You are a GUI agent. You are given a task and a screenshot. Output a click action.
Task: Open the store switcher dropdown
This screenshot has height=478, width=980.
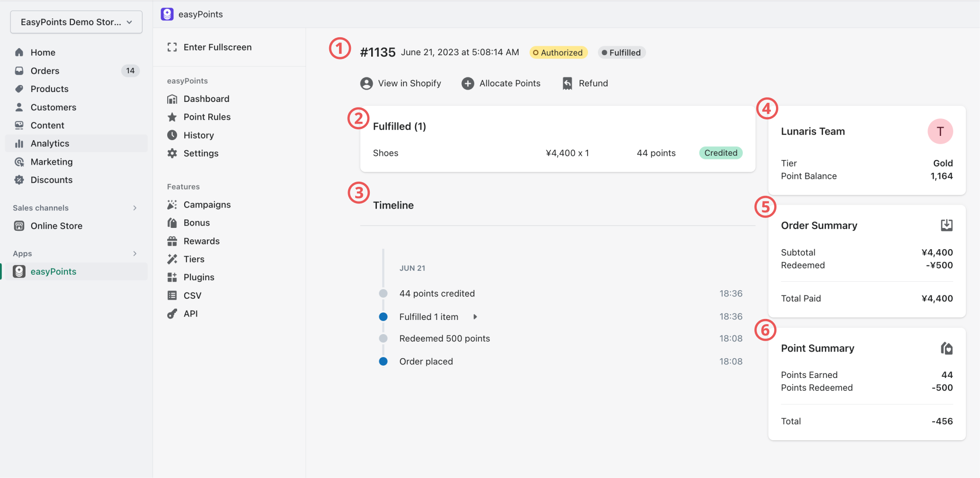(x=76, y=22)
